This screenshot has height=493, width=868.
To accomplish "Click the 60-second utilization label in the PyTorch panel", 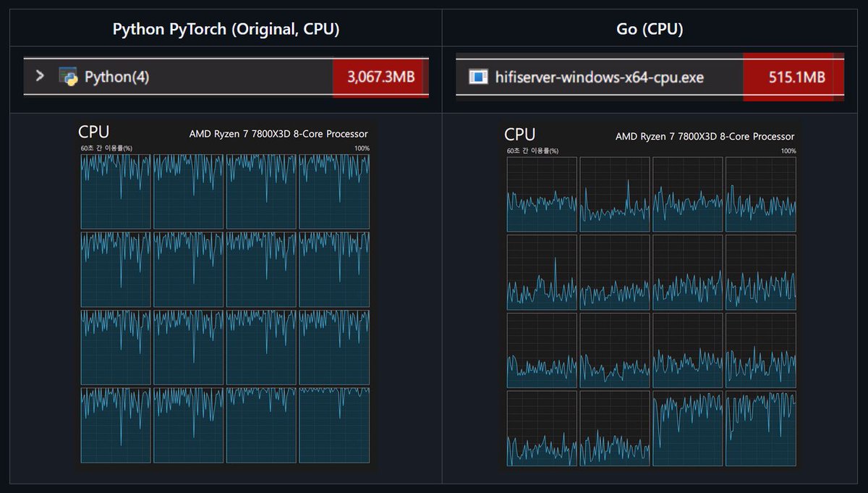I will coord(106,148).
